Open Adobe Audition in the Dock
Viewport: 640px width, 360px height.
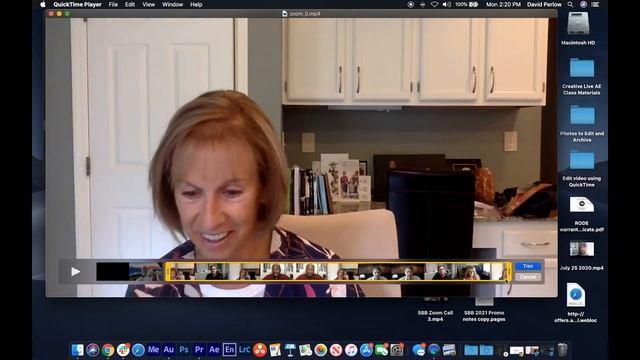pyautogui.click(x=169, y=350)
